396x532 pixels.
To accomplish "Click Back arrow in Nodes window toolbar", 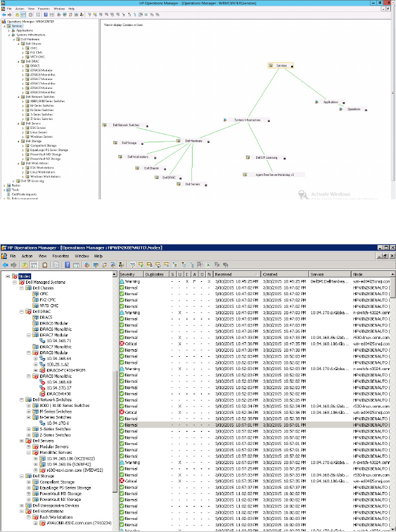I will coord(5,265).
